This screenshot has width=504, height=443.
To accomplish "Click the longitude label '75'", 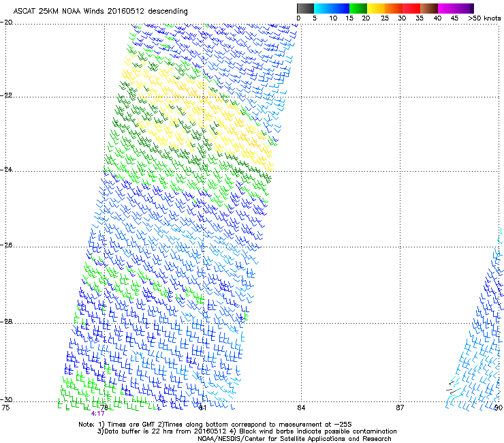I will [5, 408].
